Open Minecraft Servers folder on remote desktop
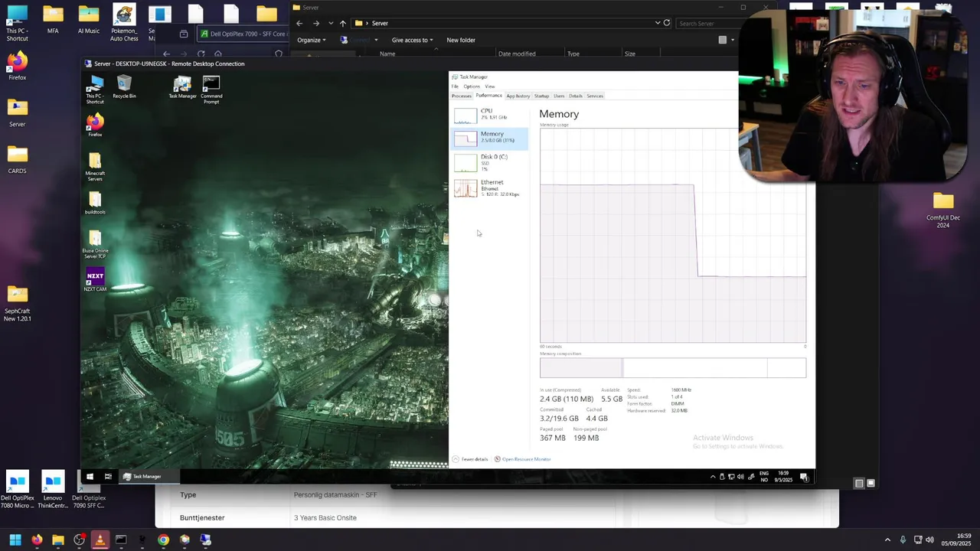The width and height of the screenshot is (980, 551). tap(95, 168)
